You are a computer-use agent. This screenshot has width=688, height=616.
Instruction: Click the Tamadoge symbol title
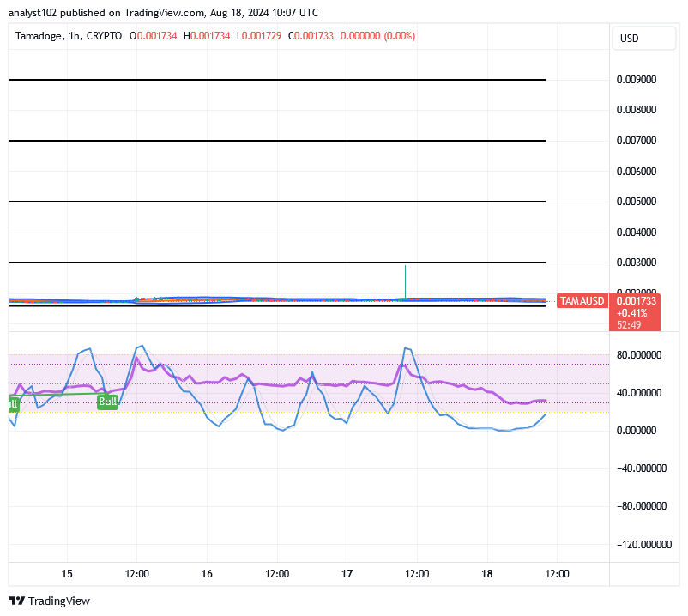tap(39, 36)
